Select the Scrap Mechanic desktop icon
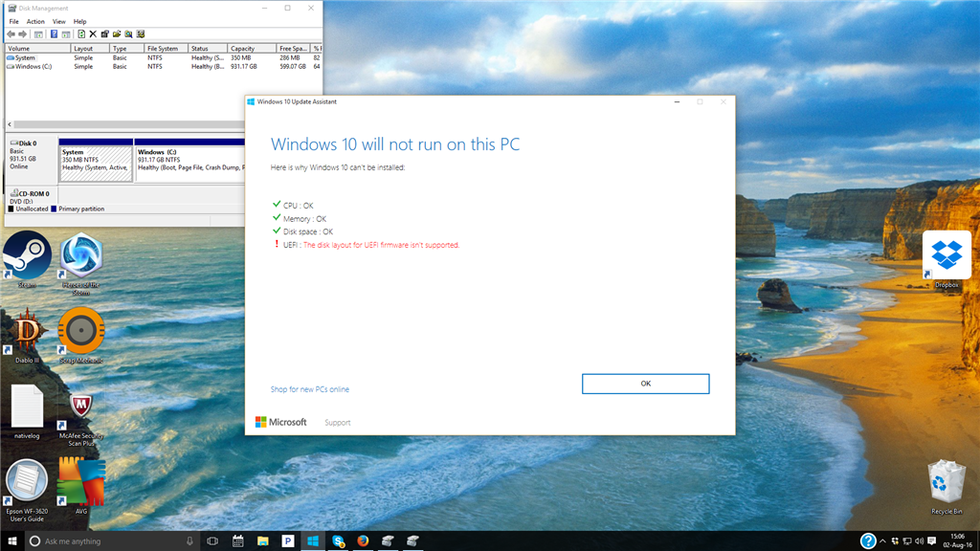 [81, 336]
